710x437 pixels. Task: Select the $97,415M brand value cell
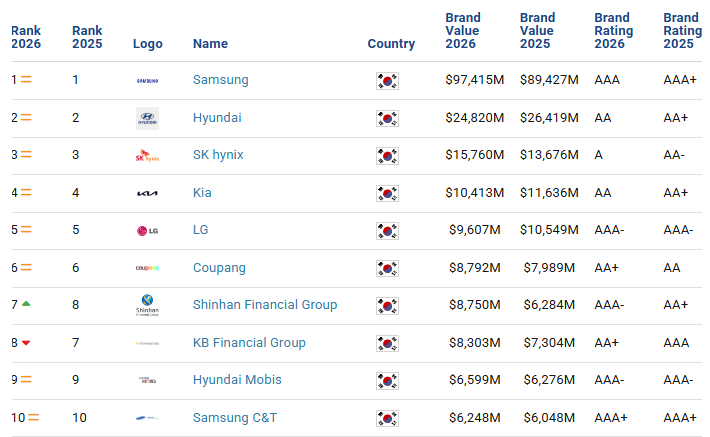pos(475,80)
